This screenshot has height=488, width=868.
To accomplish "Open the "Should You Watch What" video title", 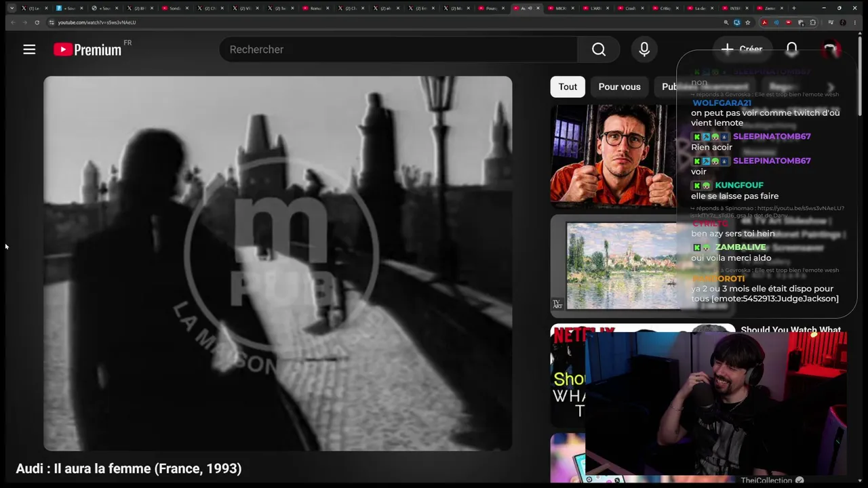I will click(791, 330).
